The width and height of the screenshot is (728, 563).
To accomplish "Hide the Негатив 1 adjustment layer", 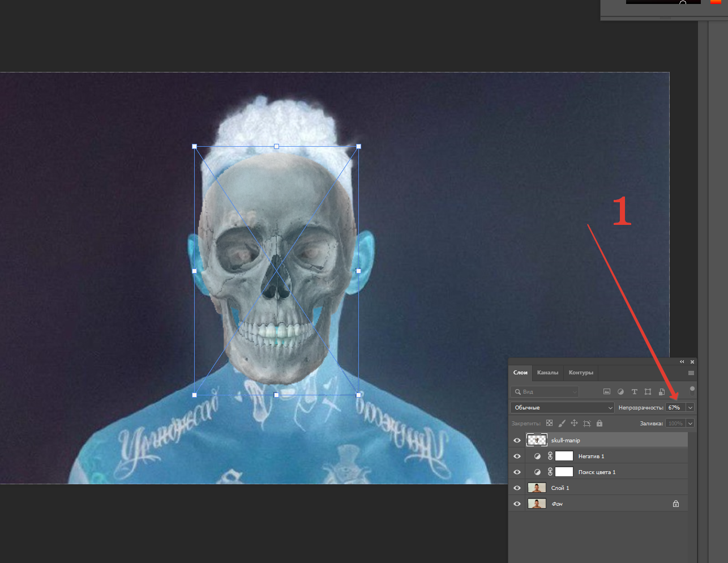I will click(x=517, y=456).
